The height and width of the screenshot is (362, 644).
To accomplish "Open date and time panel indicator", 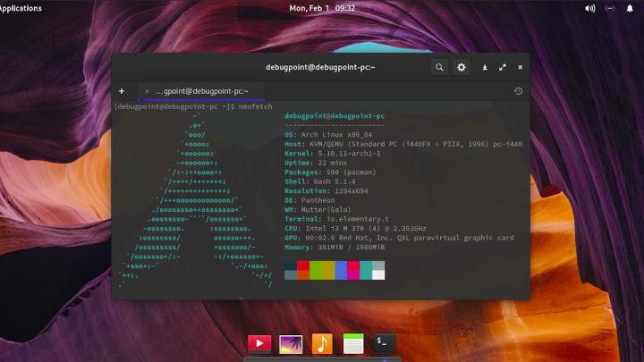I will coord(322,8).
